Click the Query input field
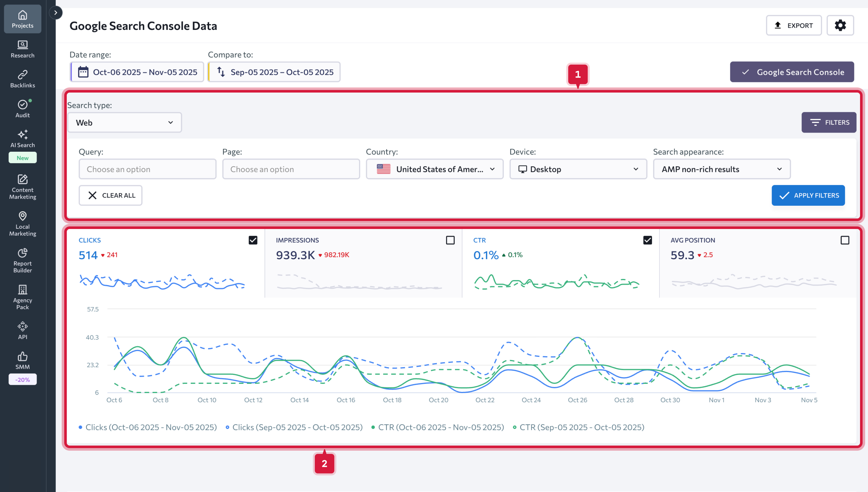The height and width of the screenshot is (492, 868). tap(148, 169)
